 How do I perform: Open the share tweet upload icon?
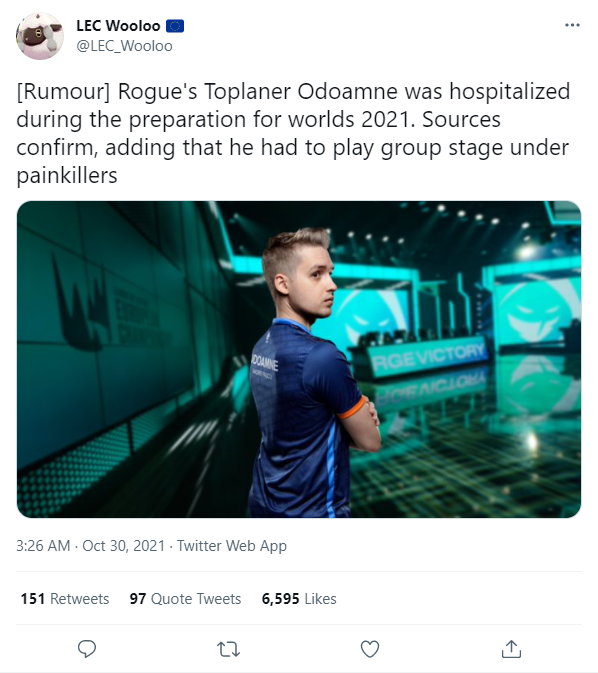(x=511, y=649)
